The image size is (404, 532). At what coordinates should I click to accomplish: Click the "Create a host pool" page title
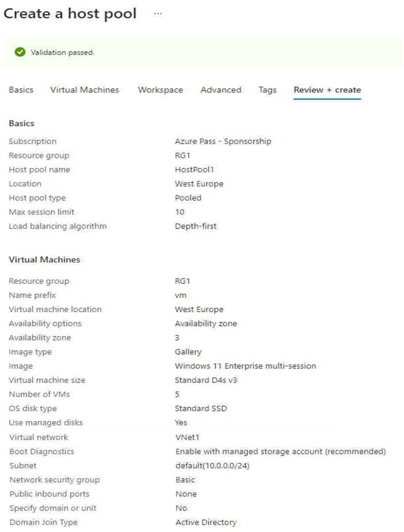pos(70,14)
